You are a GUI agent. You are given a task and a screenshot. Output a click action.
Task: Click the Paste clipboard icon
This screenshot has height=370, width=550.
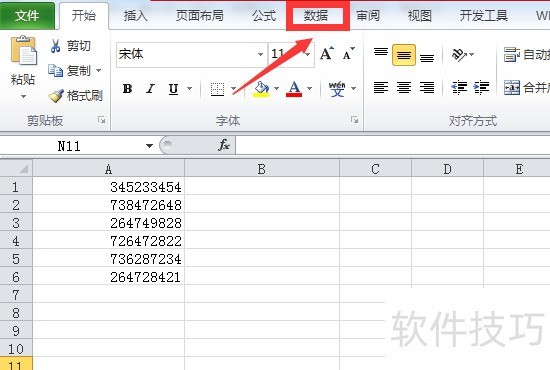coord(23,51)
